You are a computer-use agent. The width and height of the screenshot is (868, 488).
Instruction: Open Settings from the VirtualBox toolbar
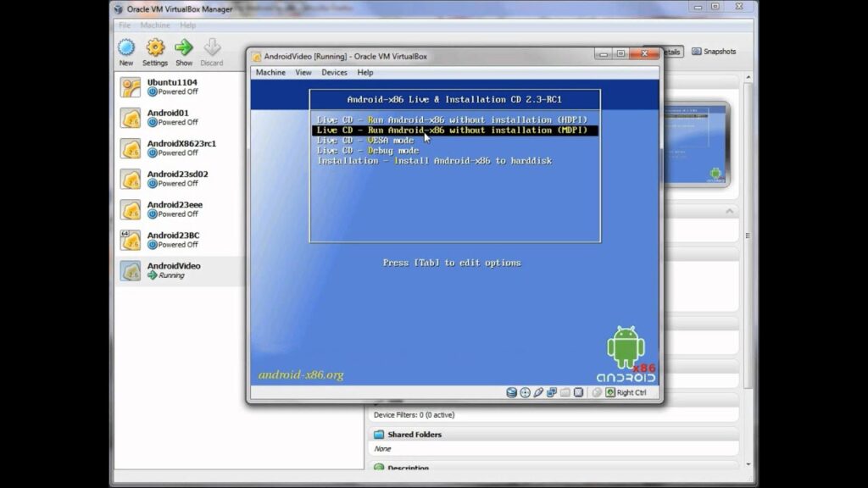(154, 53)
